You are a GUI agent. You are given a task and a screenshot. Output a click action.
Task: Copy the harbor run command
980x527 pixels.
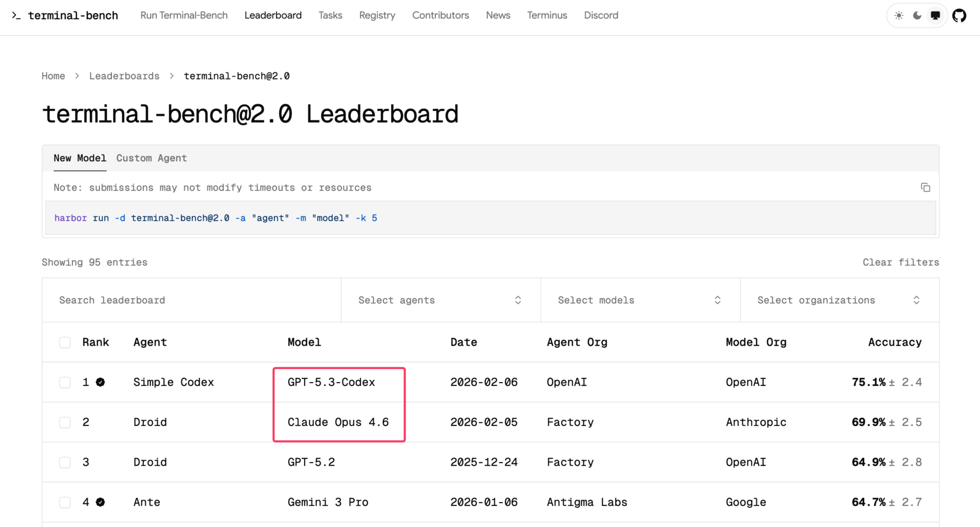(925, 187)
